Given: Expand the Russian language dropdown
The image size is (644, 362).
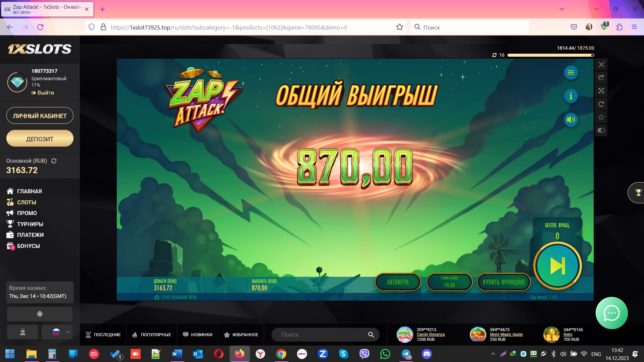Looking at the screenshot, I should coord(57,332).
